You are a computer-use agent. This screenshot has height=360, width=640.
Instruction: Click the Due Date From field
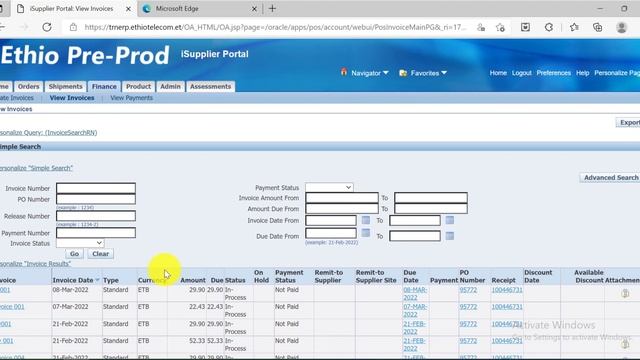(x=331, y=233)
